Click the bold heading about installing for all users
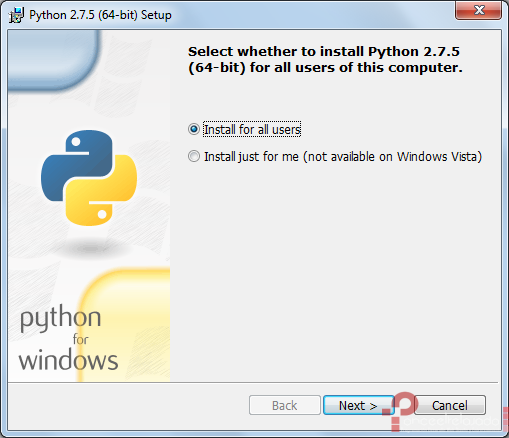Screen dimensions: 509x438 [325, 59]
